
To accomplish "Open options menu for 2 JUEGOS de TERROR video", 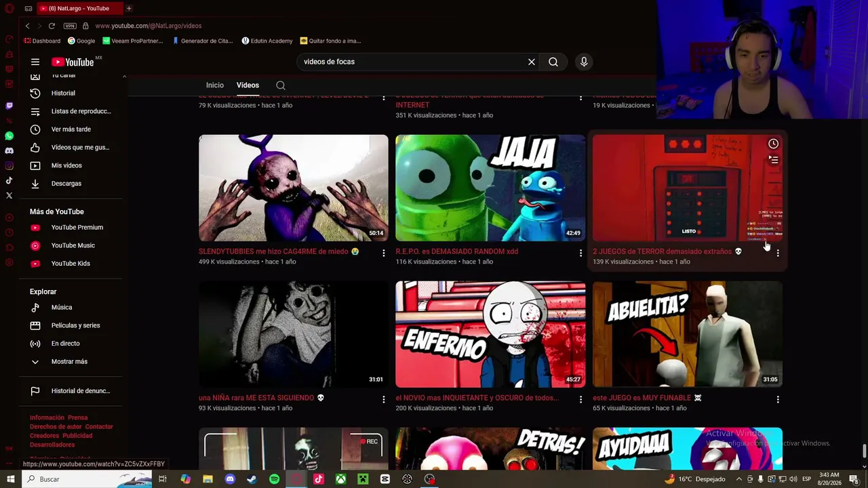I will point(778,253).
